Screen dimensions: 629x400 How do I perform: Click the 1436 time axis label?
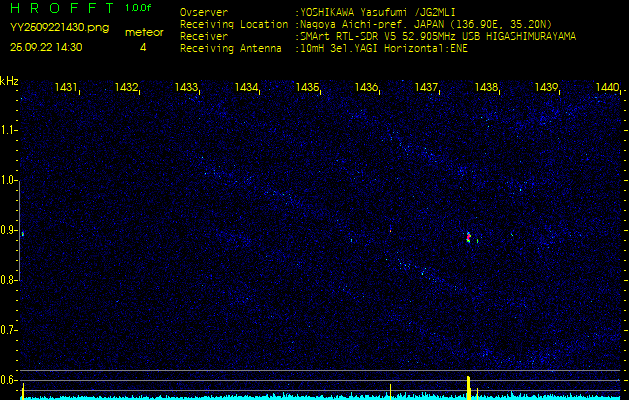[x=366, y=87]
